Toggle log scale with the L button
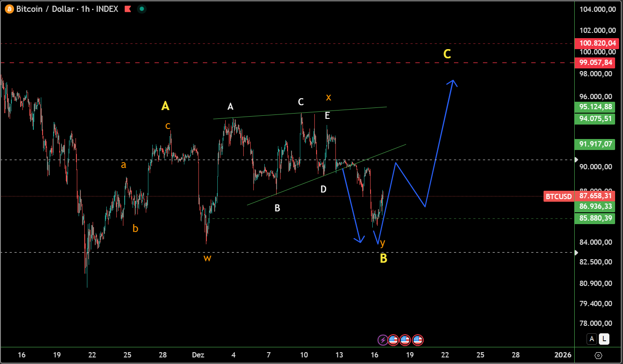The image size is (623, 364). coord(605,339)
